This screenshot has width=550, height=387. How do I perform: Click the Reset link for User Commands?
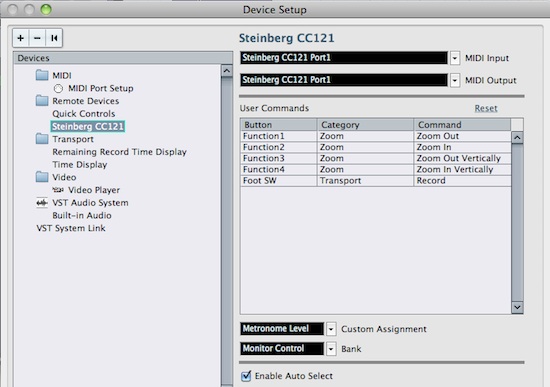point(486,108)
